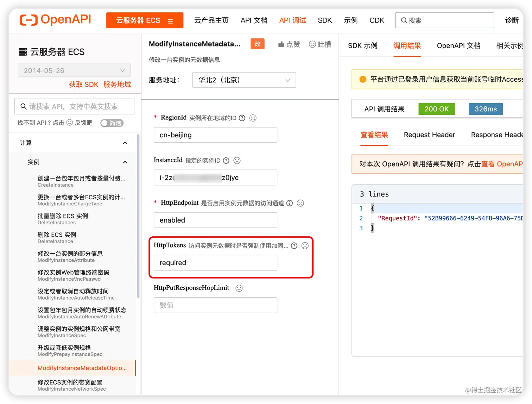The height and width of the screenshot is (404, 532).
Task: Click the feedback face icon for InstanceId
Action: point(237,161)
